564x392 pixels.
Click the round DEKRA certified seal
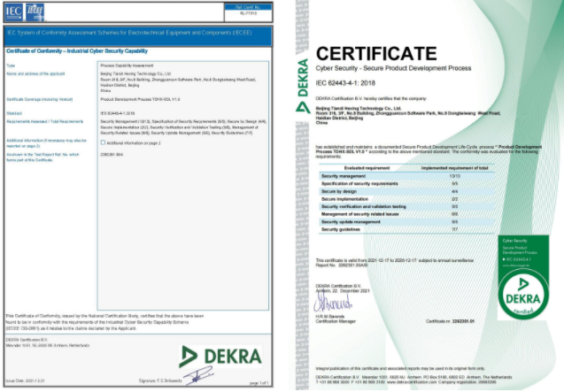click(523, 294)
